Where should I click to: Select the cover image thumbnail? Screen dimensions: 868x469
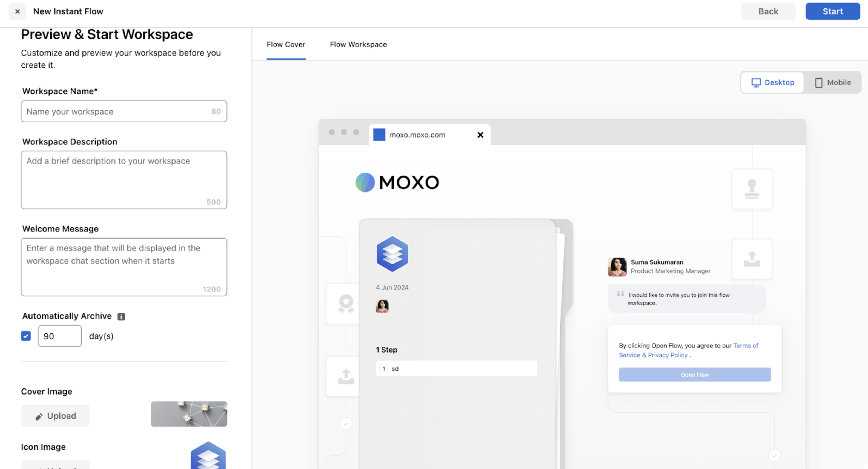tap(189, 414)
